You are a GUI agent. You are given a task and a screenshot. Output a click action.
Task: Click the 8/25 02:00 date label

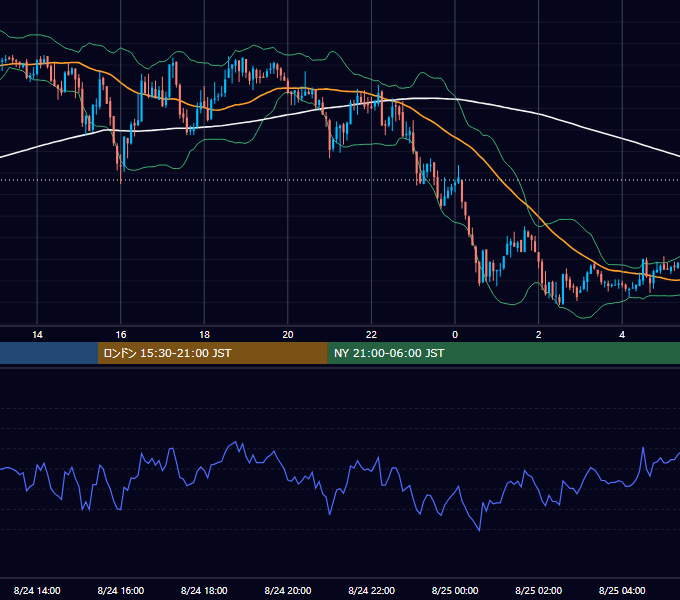[539, 590]
